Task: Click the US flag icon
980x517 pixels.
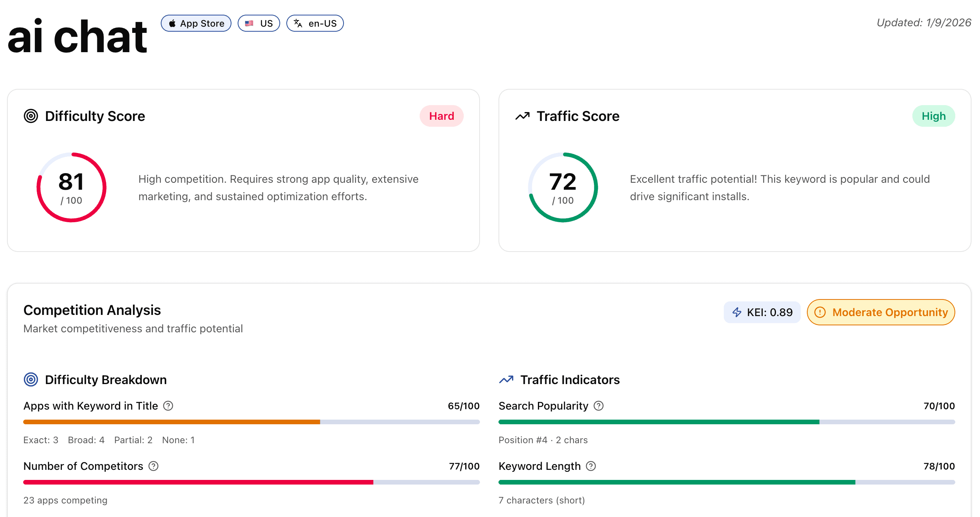Action: point(249,23)
